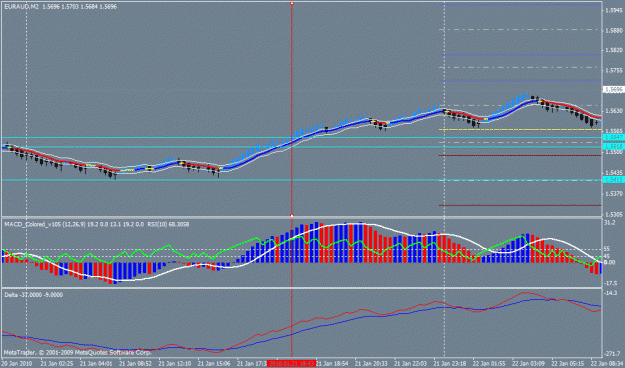Click the 21 Jan 02:25 time label
The width and height of the screenshot is (625, 368).
click(x=57, y=364)
